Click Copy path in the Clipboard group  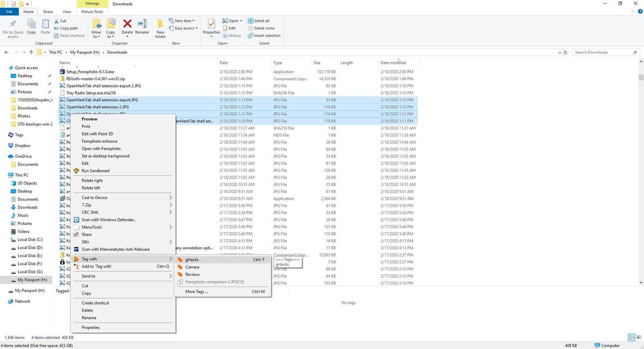point(65,28)
